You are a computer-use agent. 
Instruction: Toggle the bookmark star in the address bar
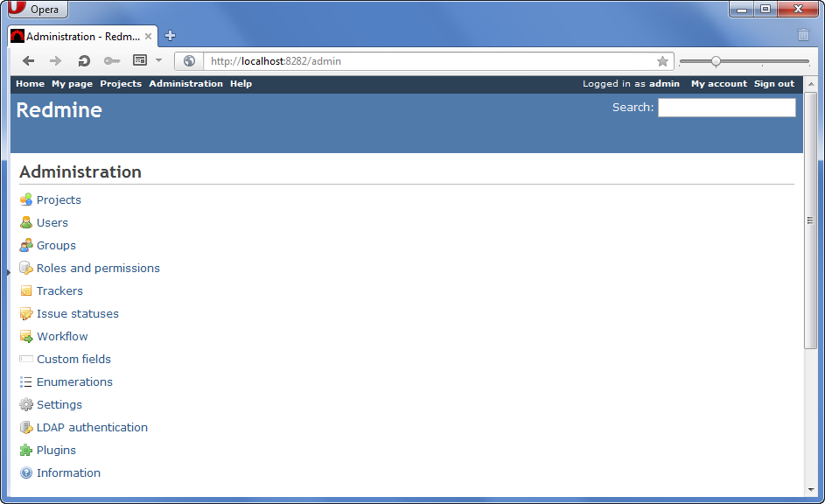(662, 61)
